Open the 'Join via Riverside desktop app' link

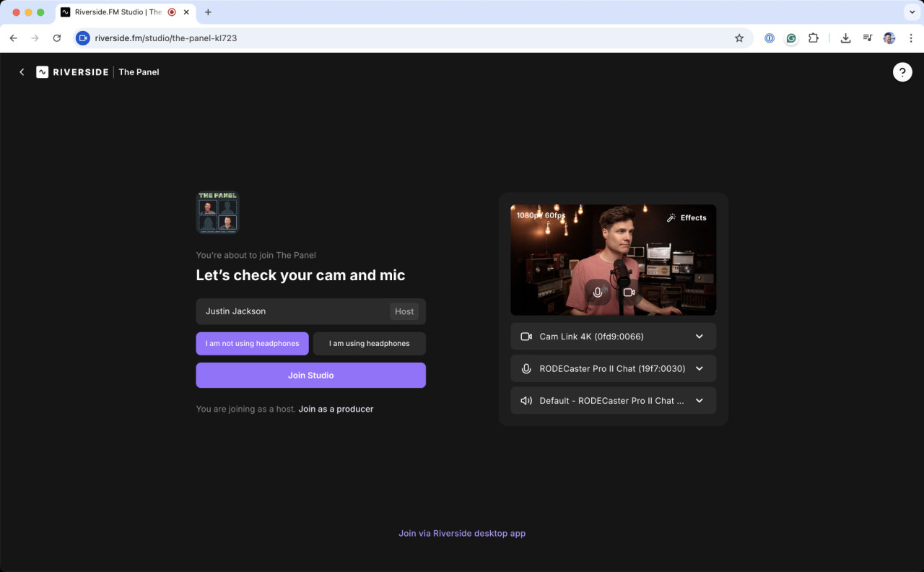point(462,533)
